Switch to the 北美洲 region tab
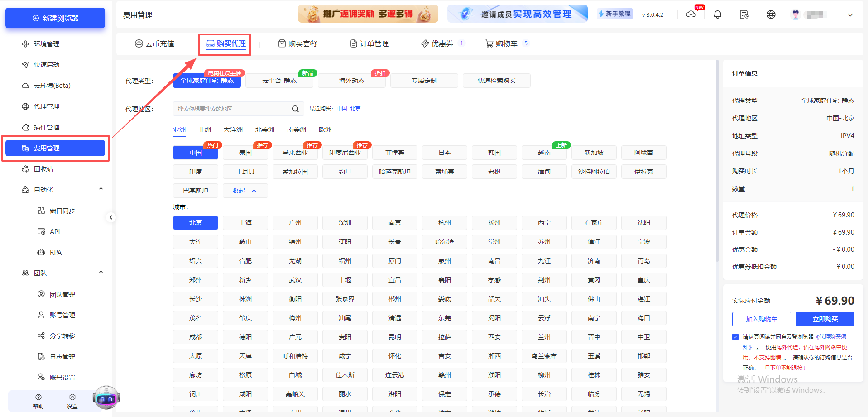868x417 pixels. tap(264, 129)
